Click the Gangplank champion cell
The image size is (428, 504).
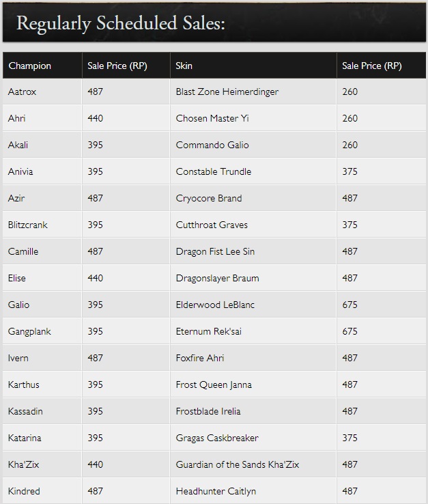coord(29,331)
